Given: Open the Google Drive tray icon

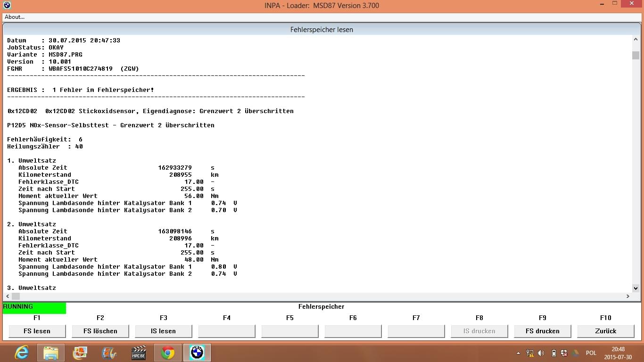Looking at the screenshot, I should pyautogui.click(x=575, y=353).
